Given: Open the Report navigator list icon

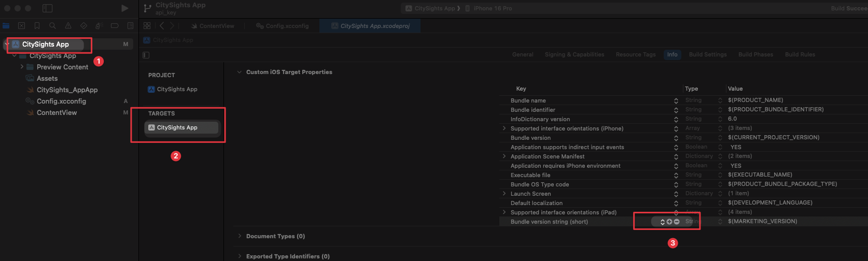Looking at the screenshot, I should click(130, 25).
